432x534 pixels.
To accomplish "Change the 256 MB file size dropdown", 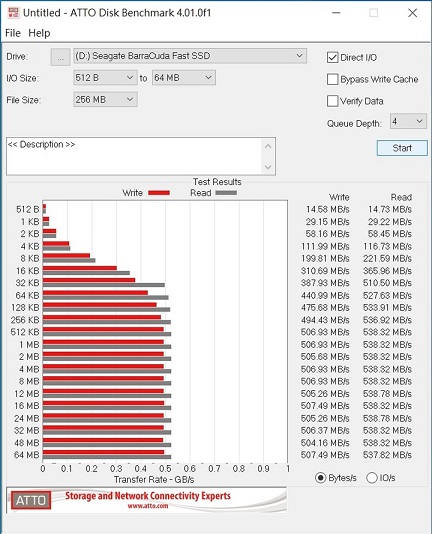I will (105, 100).
